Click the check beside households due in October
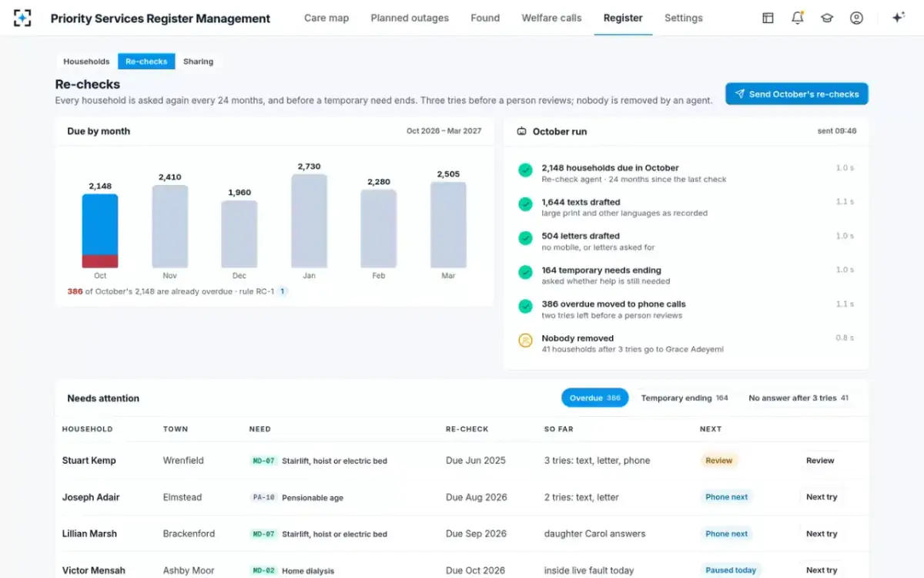This screenshot has height=578, width=924. (x=525, y=170)
